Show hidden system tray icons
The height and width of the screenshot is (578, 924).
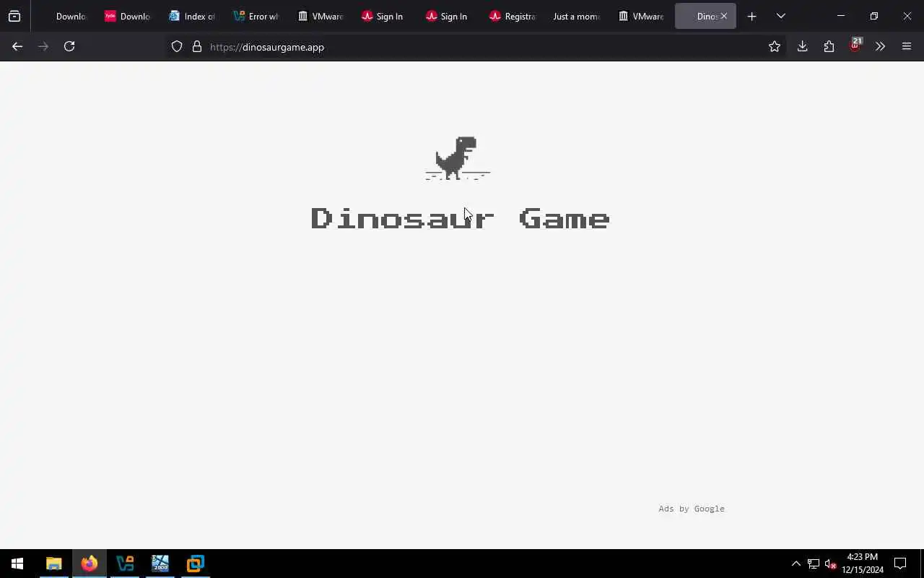point(796,564)
